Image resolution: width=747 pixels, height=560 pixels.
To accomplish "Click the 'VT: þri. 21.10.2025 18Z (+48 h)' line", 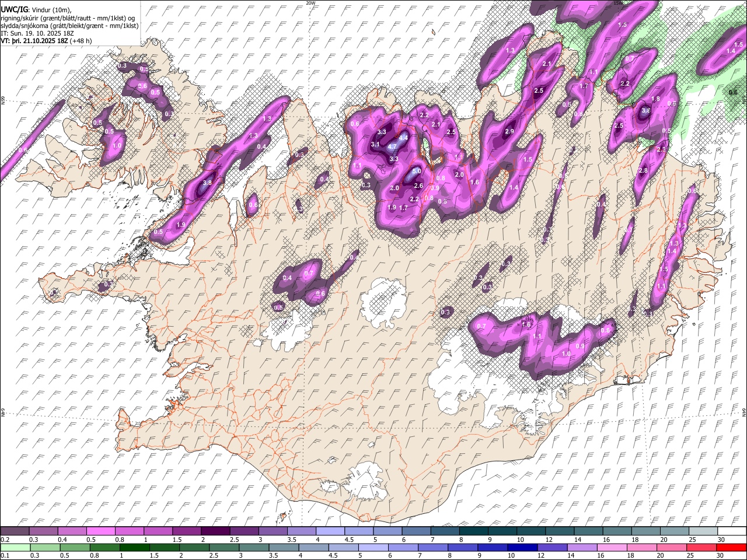I will 46,41.
